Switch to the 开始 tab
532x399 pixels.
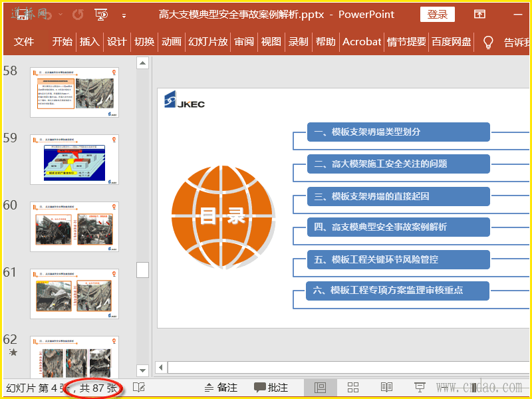(x=63, y=42)
